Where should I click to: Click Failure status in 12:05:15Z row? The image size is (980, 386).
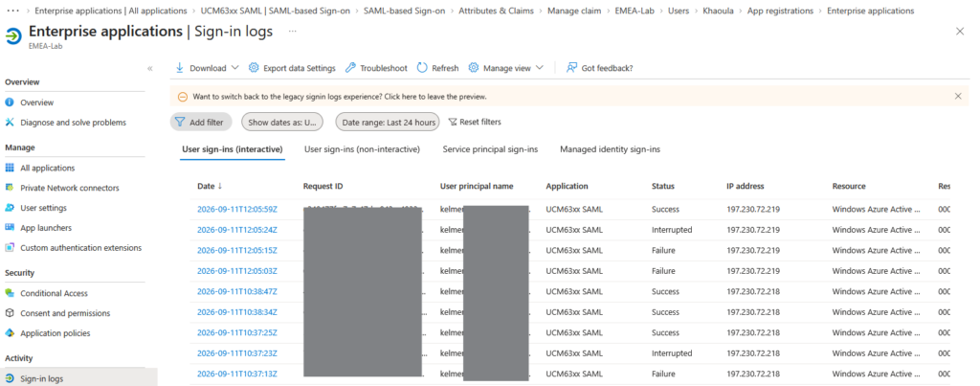point(663,250)
